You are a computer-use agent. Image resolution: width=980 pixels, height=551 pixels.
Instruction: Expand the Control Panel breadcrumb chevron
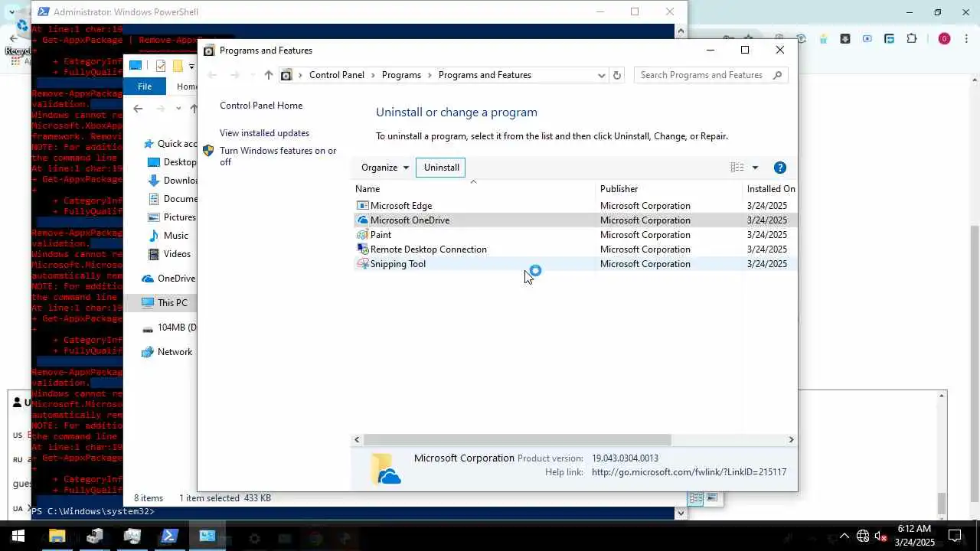click(x=373, y=75)
